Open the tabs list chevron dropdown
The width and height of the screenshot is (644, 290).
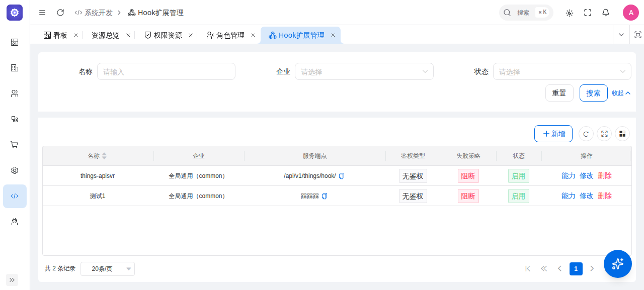621,35
